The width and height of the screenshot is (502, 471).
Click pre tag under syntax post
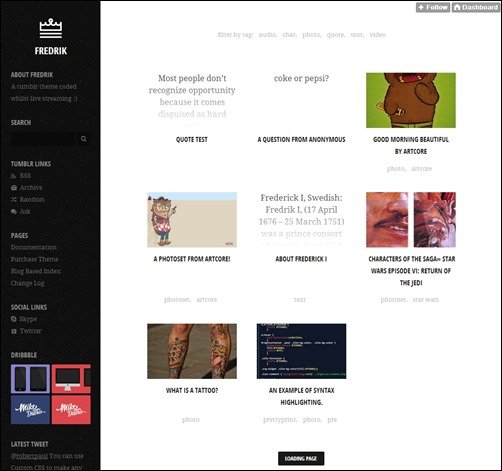click(332, 420)
